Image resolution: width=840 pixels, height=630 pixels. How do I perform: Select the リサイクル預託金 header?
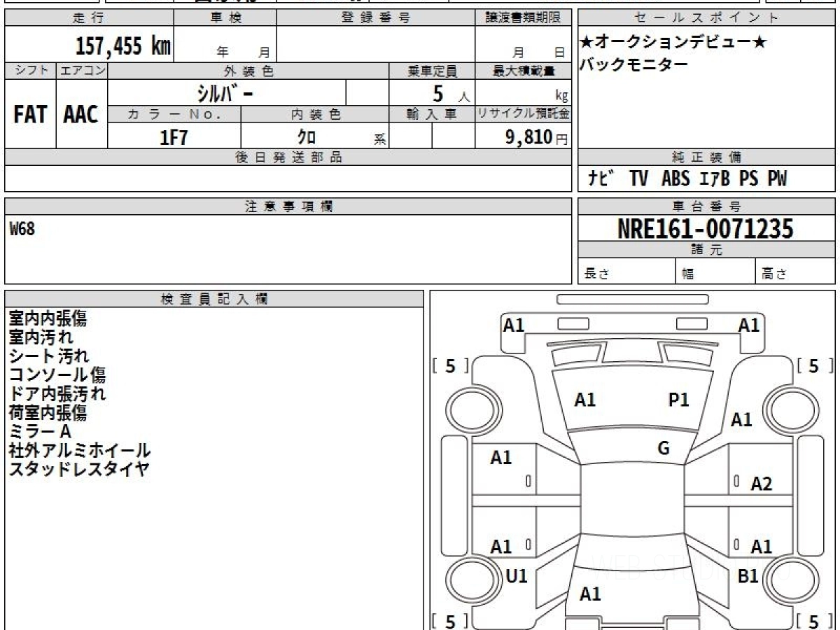524,114
